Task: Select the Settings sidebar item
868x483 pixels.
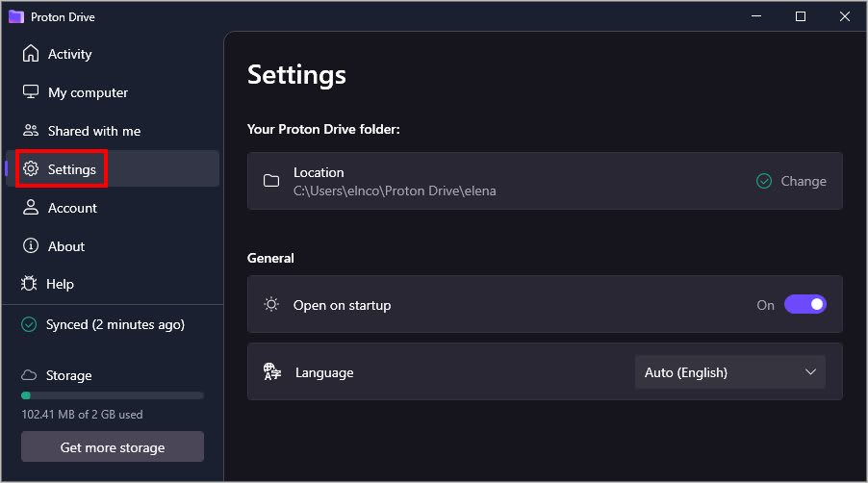Action: tap(113, 168)
